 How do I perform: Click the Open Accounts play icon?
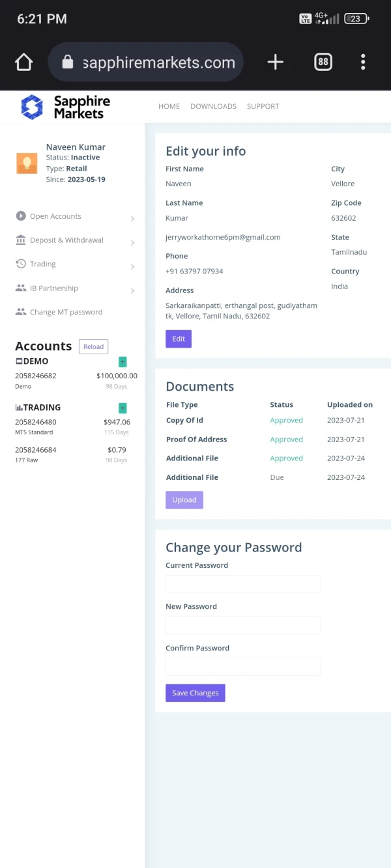(21, 216)
